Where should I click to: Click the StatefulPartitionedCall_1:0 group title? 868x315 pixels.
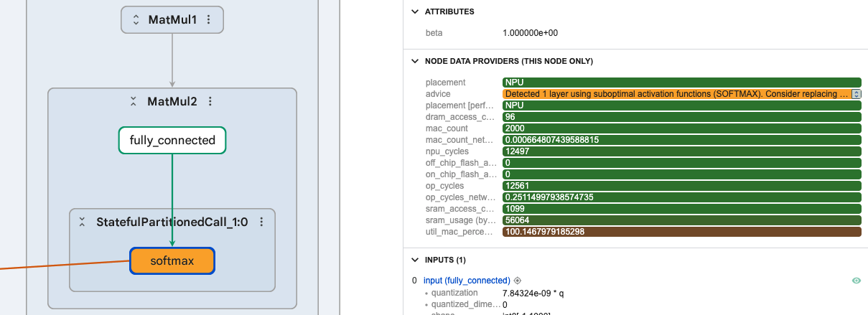click(x=172, y=222)
